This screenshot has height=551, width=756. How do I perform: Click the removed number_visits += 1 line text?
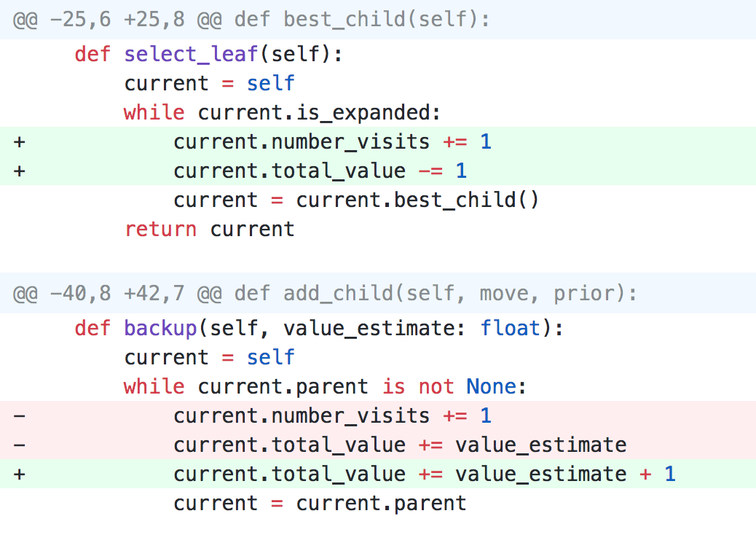[332, 415]
